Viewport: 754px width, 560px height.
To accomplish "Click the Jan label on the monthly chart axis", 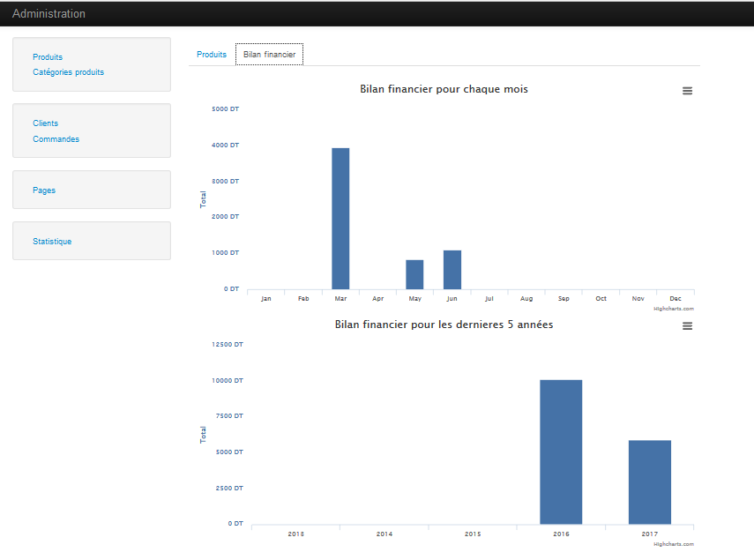I will [x=265, y=298].
